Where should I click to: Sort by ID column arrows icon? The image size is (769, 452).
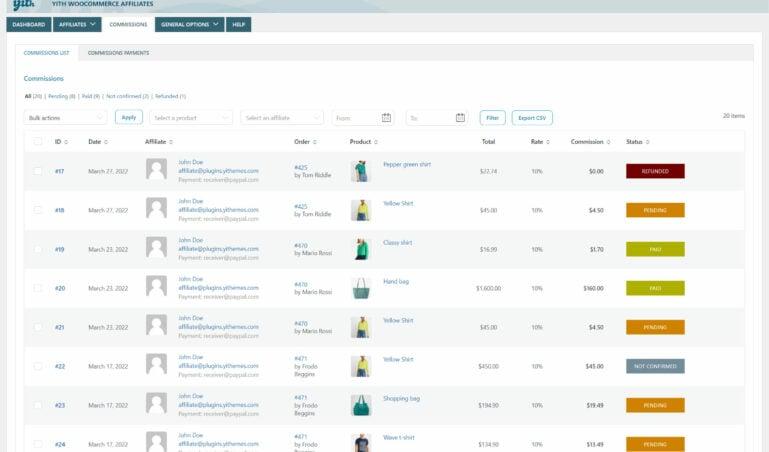pos(66,142)
